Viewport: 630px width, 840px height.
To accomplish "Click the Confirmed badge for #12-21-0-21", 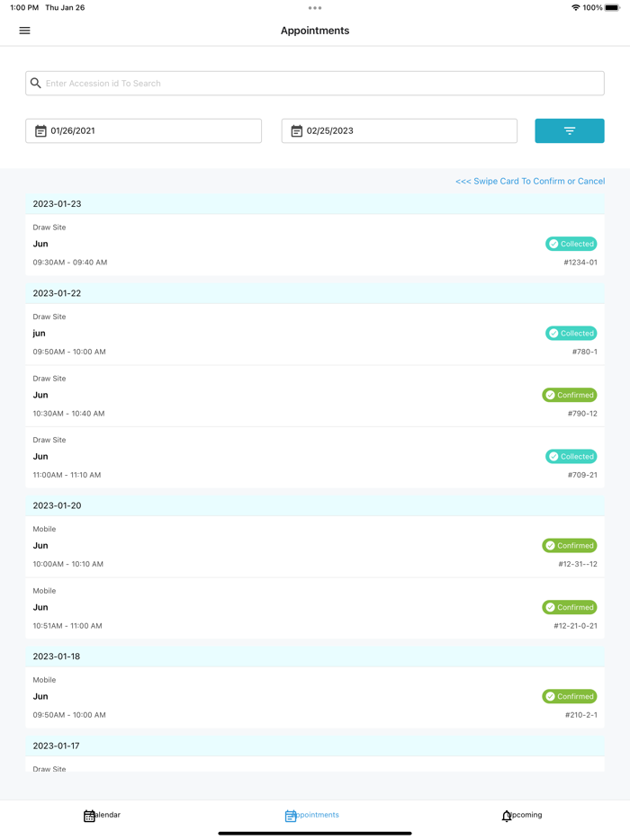I will click(570, 607).
